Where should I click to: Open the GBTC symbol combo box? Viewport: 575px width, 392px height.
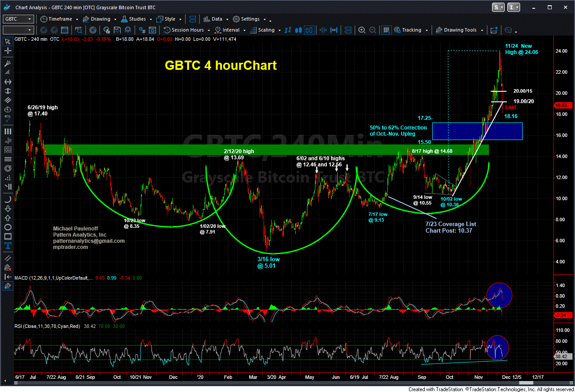pos(18,19)
